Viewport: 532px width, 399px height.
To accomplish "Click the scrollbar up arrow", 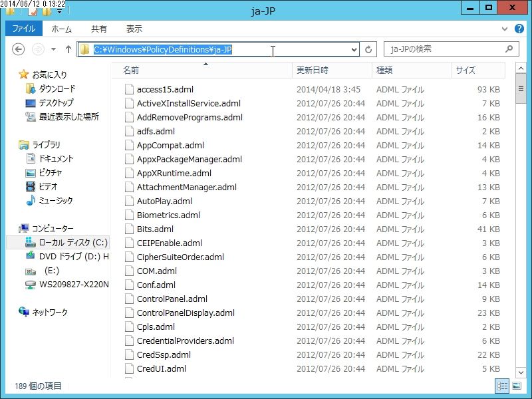I will pos(521,68).
